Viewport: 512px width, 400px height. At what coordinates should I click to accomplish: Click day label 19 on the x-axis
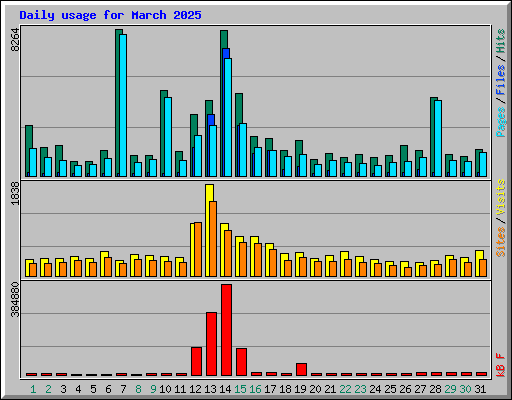(300, 389)
